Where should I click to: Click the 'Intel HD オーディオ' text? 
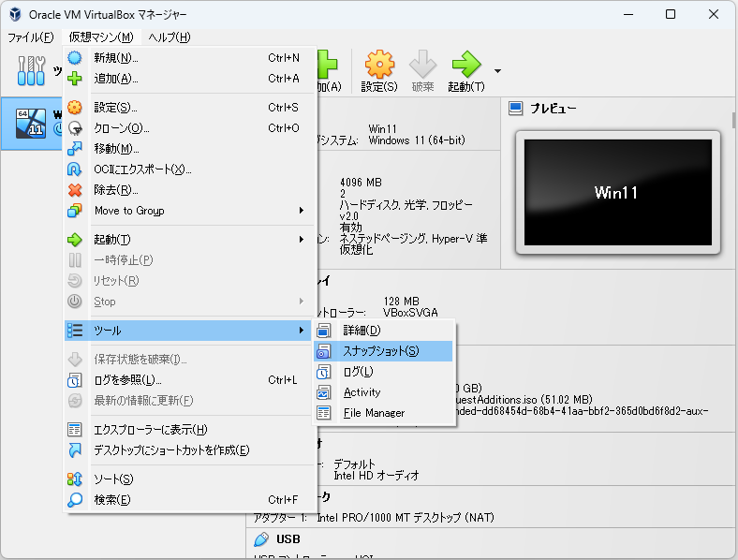coord(376,476)
